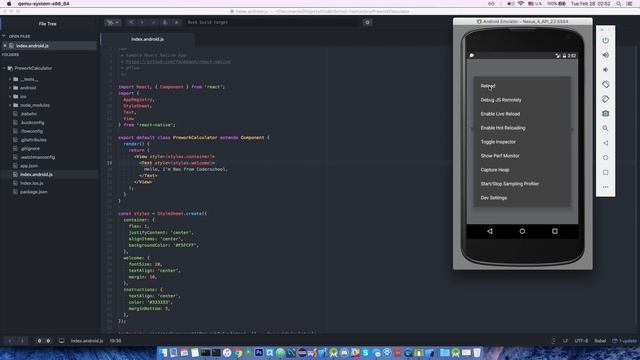Click the LF line ending indicator
640x360 pixels.
(x=565, y=341)
